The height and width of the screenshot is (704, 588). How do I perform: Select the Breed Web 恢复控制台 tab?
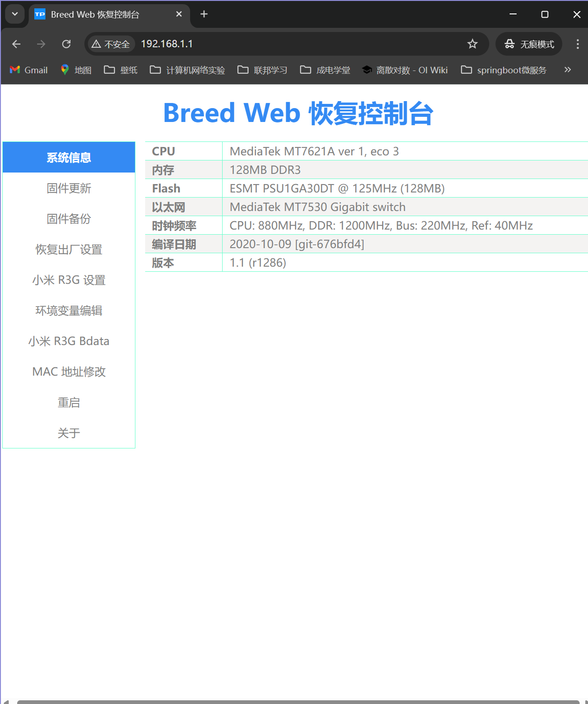point(109,14)
